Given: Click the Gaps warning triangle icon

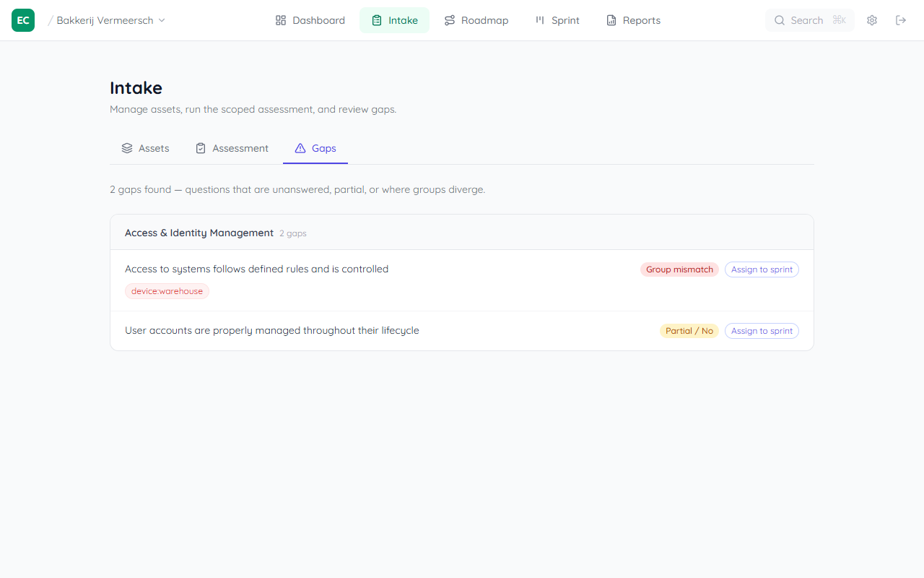Looking at the screenshot, I should [x=300, y=148].
